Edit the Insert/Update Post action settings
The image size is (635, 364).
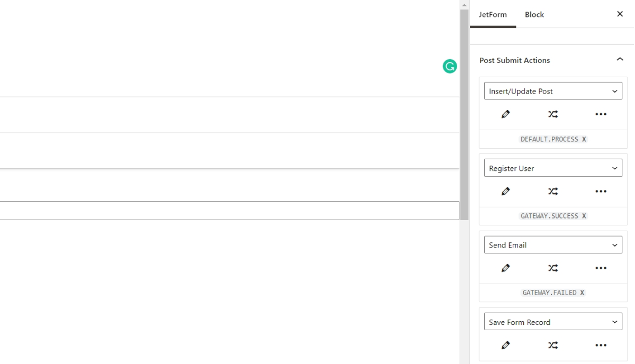point(505,114)
